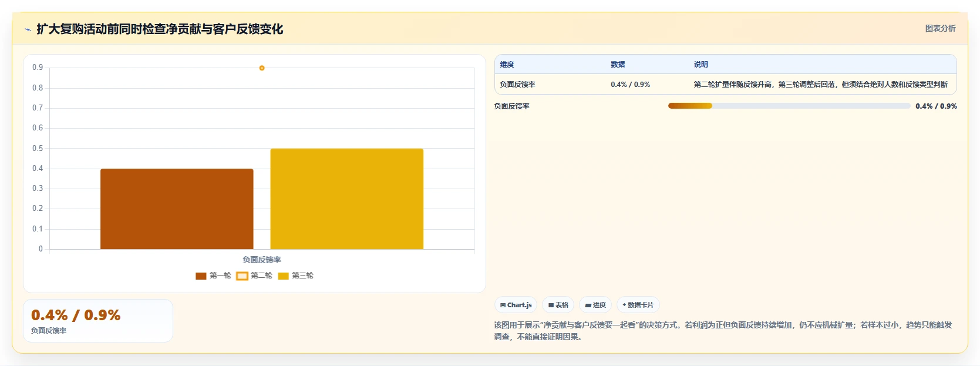Image resolution: width=980 pixels, height=366 pixels.
Task: Toggle the 第二轮 legend swatch
Action: click(242, 276)
